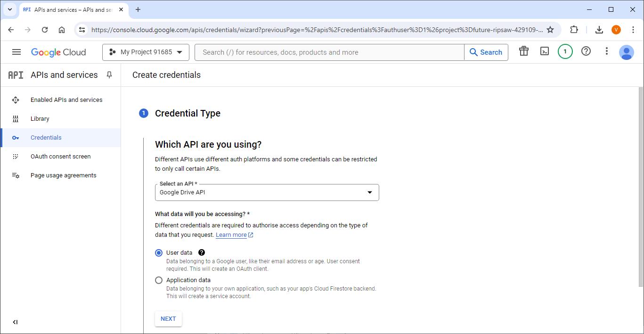The height and width of the screenshot is (334, 644).
Task: Open the Learn more link
Action: point(234,235)
